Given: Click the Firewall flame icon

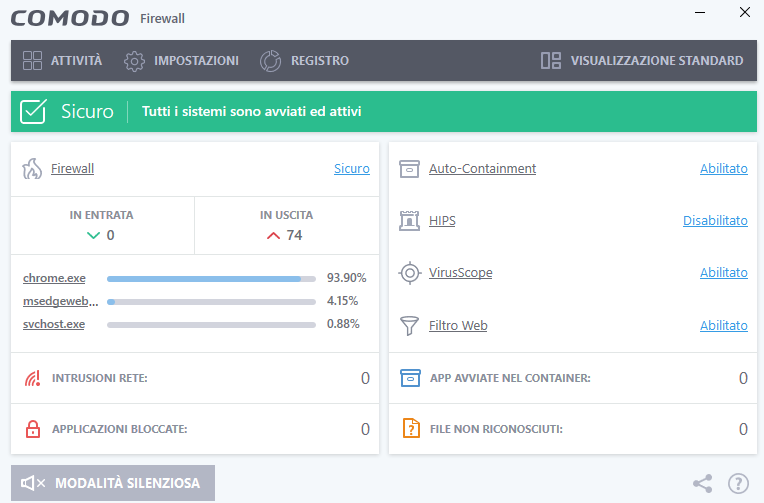Looking at the screenshot, I should (x=32, y=169).
